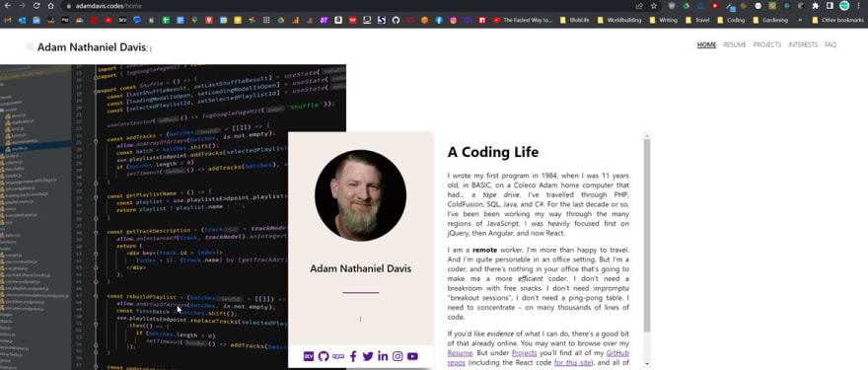The width and height of the screenshot is (868, 370).
Task: Open the npm icon on profile card
Action: 338,356
